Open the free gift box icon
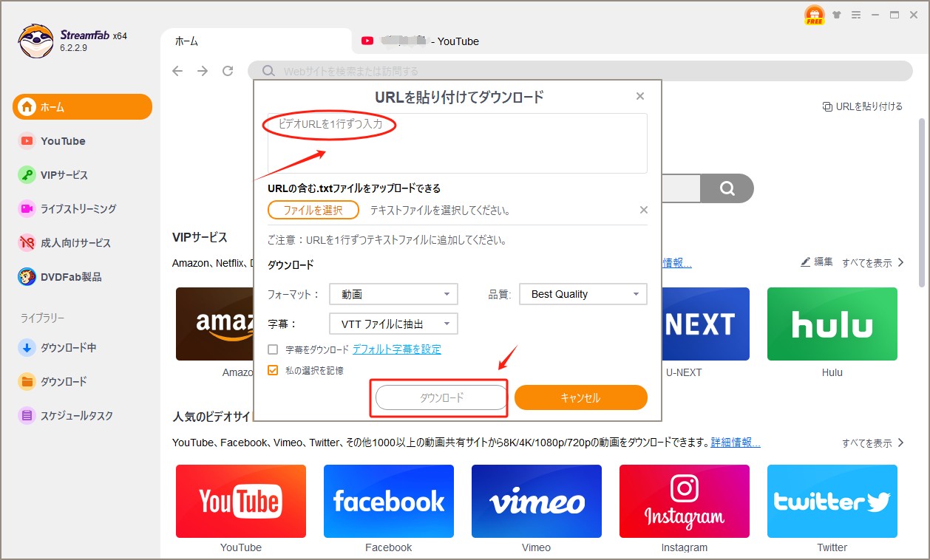This screenshot has width=930, height=560. point(814,16)
